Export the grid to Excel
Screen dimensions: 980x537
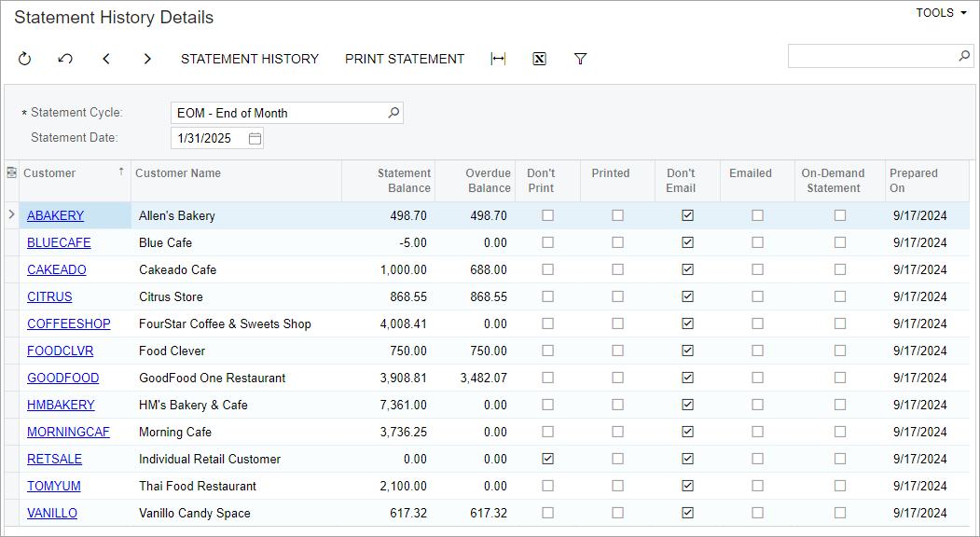pyautogui.click(x=539, y=59)
